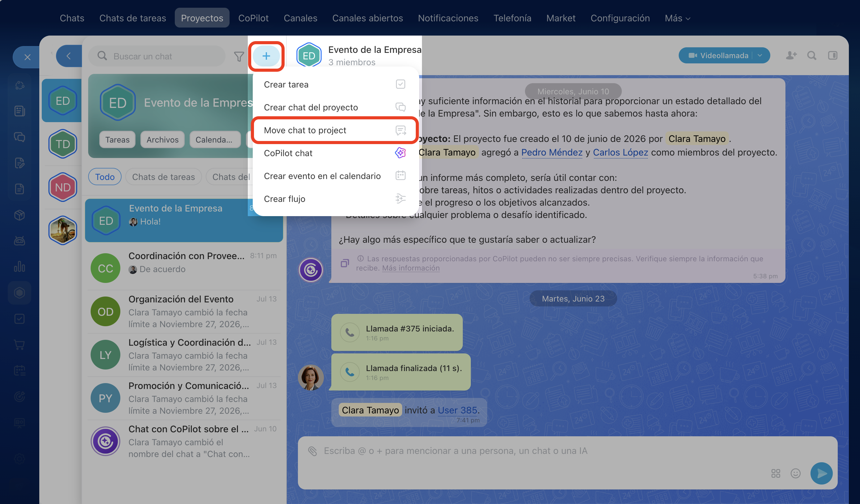Click Clara Tamayo's avatar photo in chat

click(x=311, y=378)
